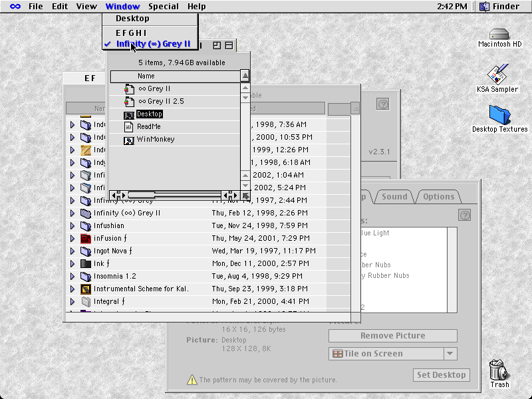Open the View menu
Viewport: 532px width, 399px height.
click(x=86, y=7)
